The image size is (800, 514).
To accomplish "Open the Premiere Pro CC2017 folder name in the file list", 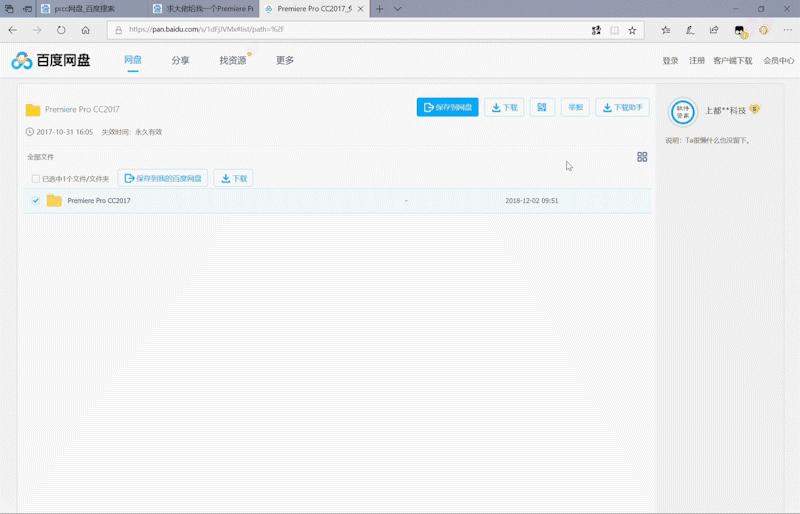I will (99, 201).
